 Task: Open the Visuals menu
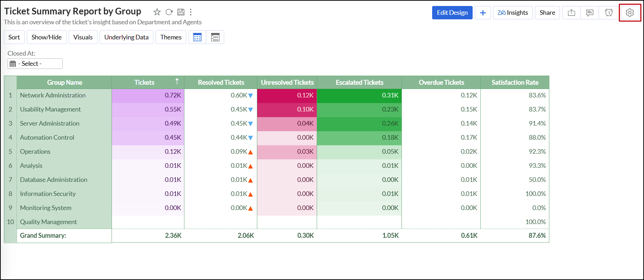(83, 37)
